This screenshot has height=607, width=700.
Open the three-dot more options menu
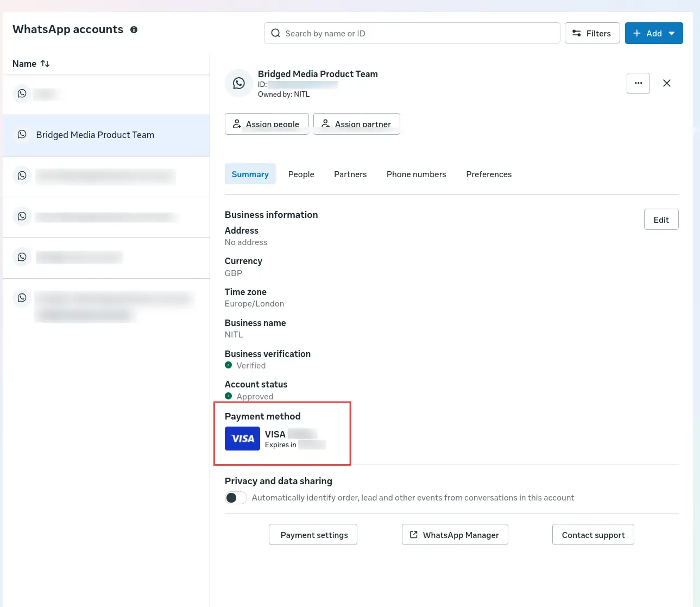click(x=638, y=83)
